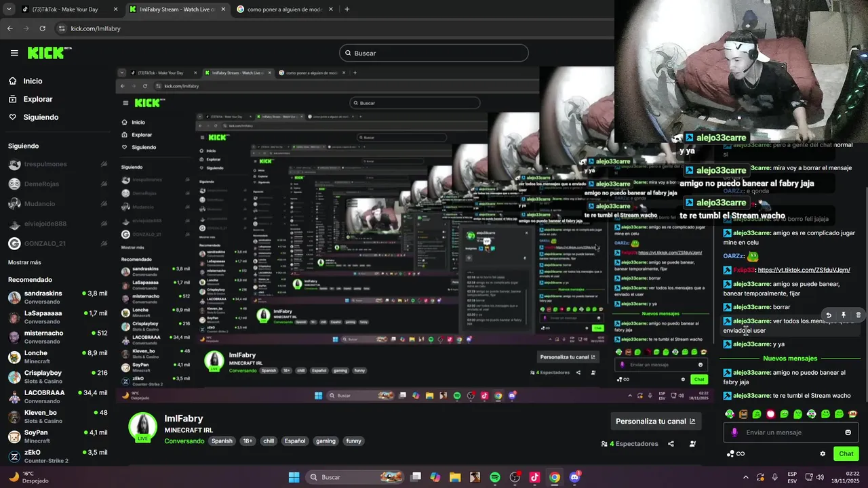
Task: Open followed channel Mudancio
Action: (x=58, y=203)
